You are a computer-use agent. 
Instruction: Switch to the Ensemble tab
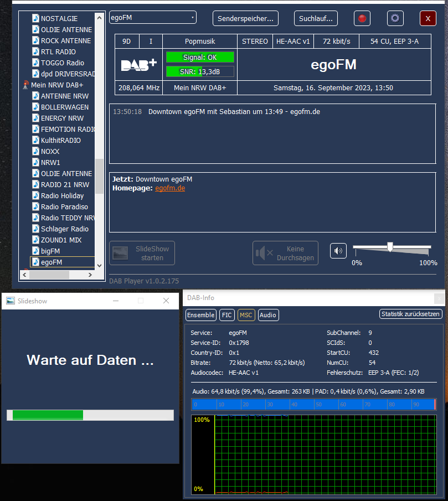point(200,315)
